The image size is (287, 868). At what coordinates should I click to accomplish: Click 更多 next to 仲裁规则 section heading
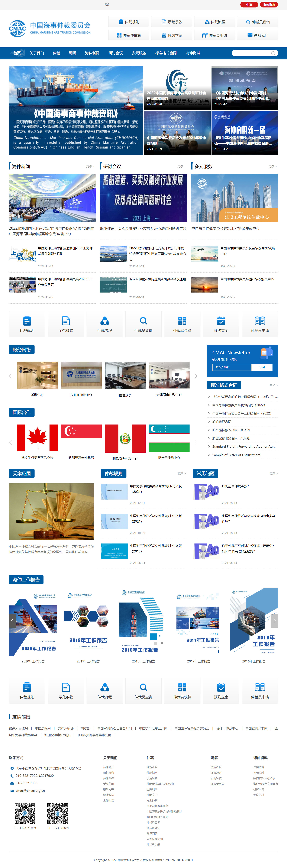click(182, 473)
